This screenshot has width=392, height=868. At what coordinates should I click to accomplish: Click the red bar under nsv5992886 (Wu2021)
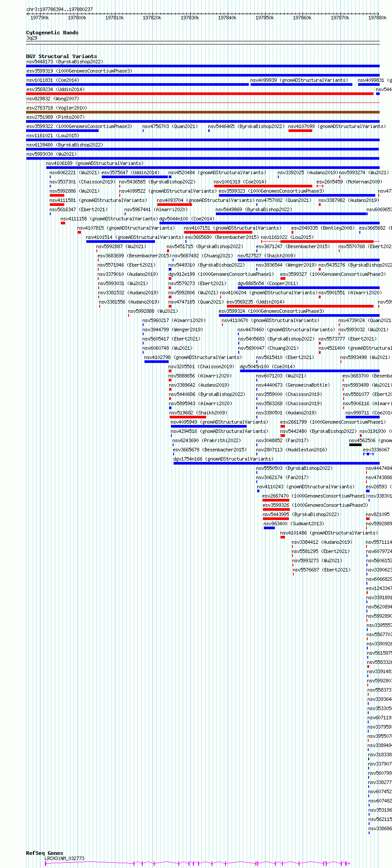pyautogui.click(x=57, y=195)
